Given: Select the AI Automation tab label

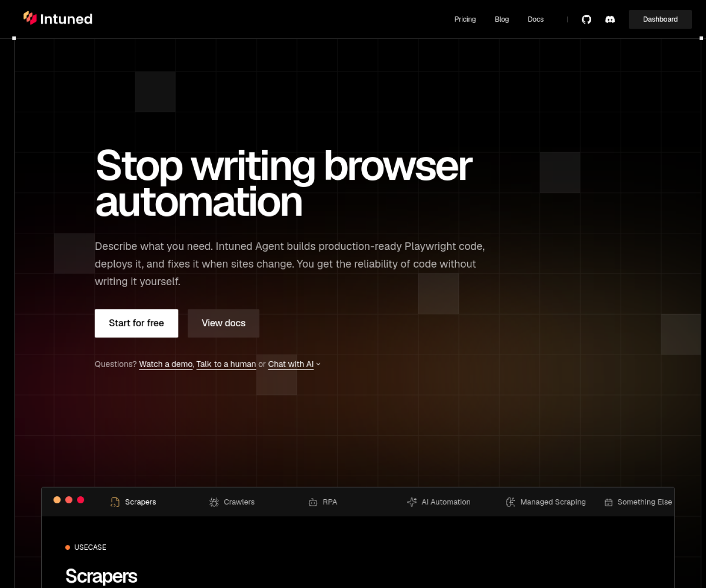Looking at the screenshot, I should (x=446, y=502).
